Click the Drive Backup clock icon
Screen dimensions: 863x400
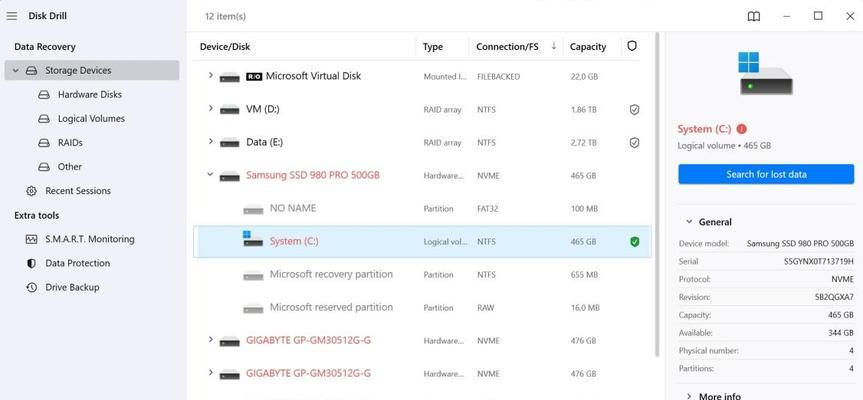pos(31,287)
